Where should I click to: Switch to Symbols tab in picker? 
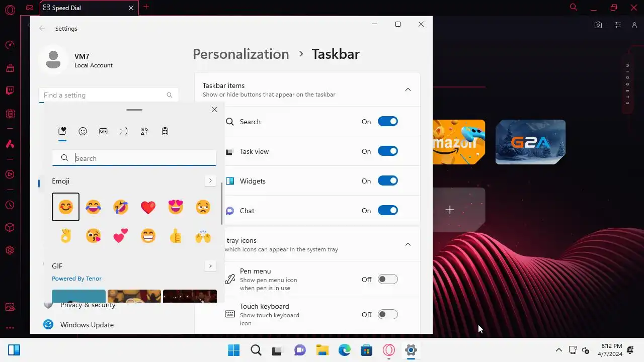pos(144,131)
